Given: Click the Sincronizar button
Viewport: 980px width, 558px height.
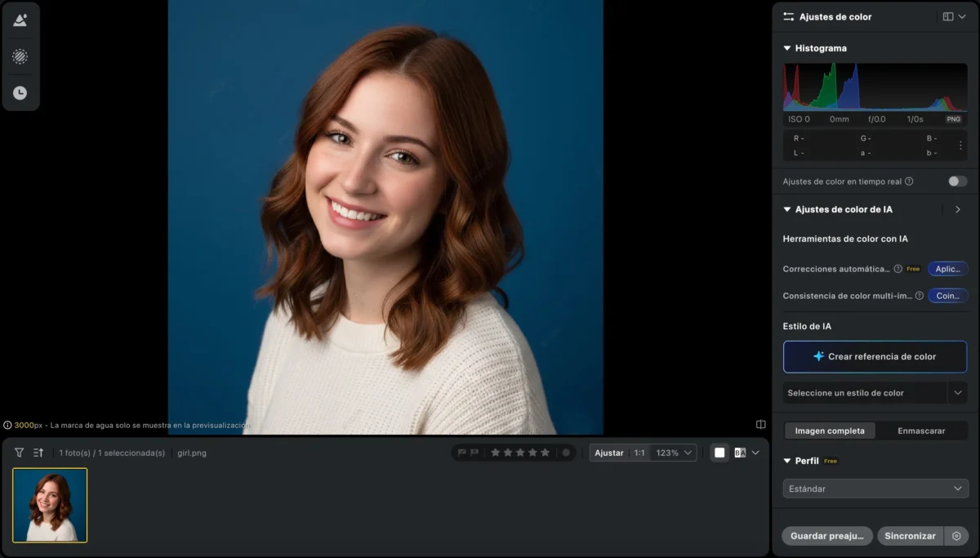Looking at the screenshot, I should [x=910, y=536].
